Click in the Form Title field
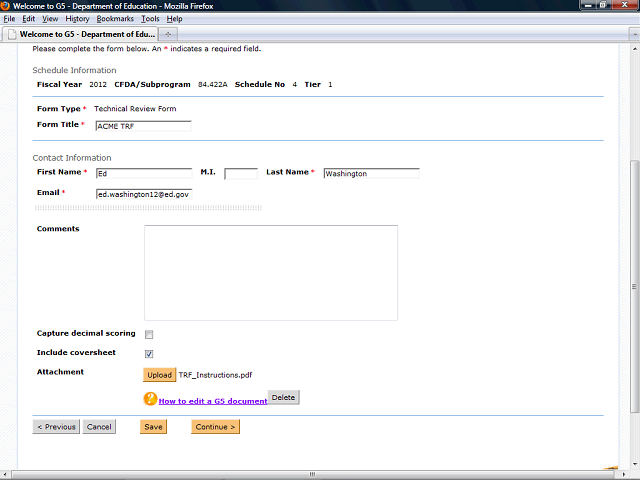 [143, 126]
